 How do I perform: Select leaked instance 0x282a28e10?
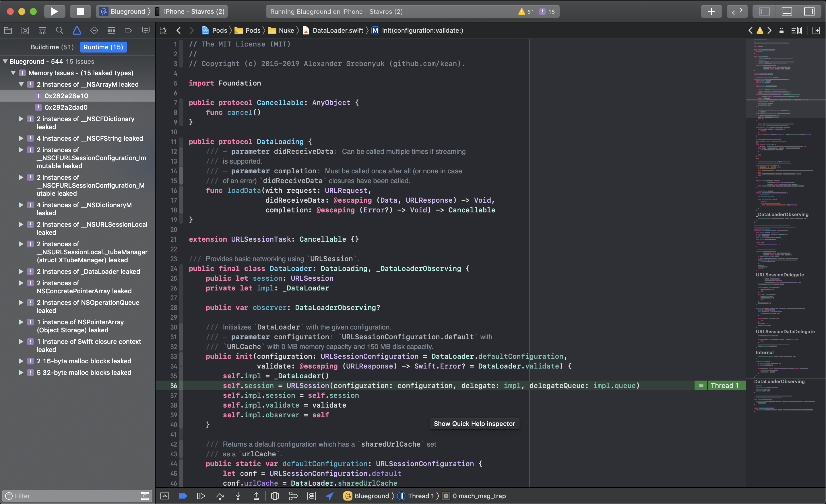pos(77,96)
